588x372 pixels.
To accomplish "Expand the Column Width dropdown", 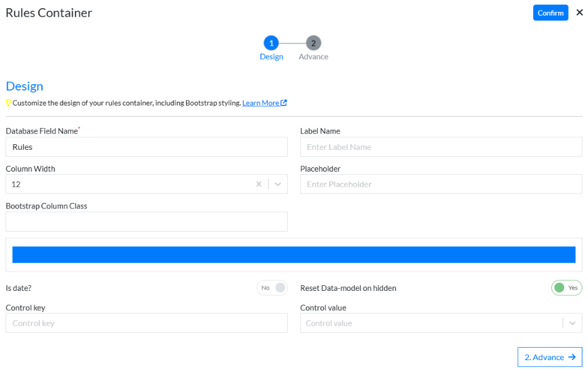I will click(278, 184).
